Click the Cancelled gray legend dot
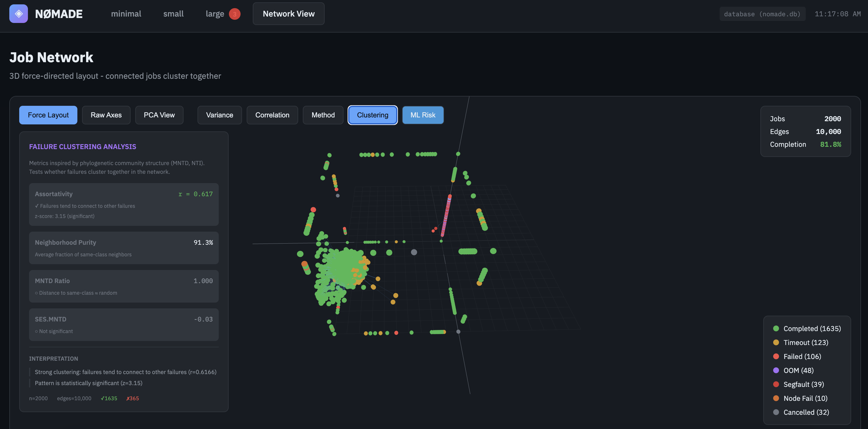Image resolution: width=868 pixels, height=429 pixels. click(776, 412)
